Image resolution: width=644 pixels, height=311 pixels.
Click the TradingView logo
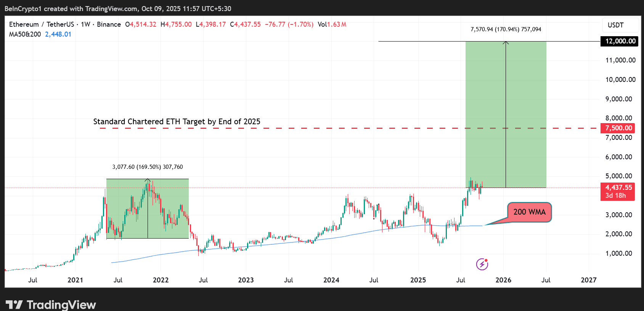coord(51,305)
